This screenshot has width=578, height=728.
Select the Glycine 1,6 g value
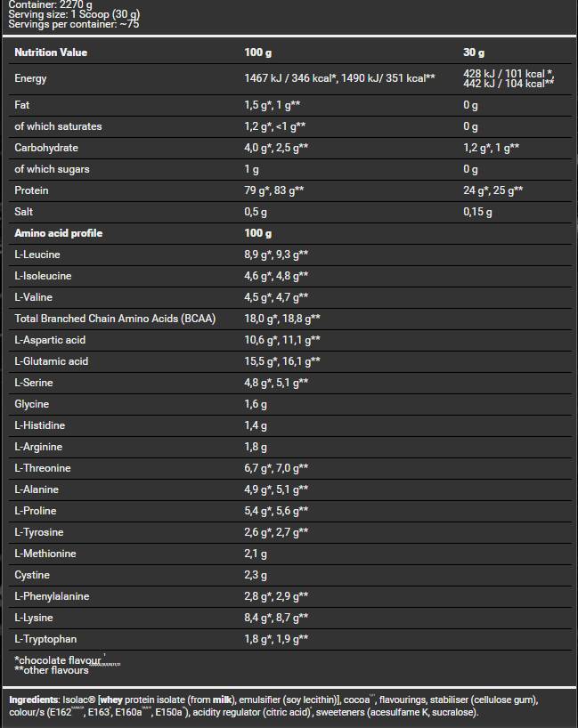(x=256, y=404)
